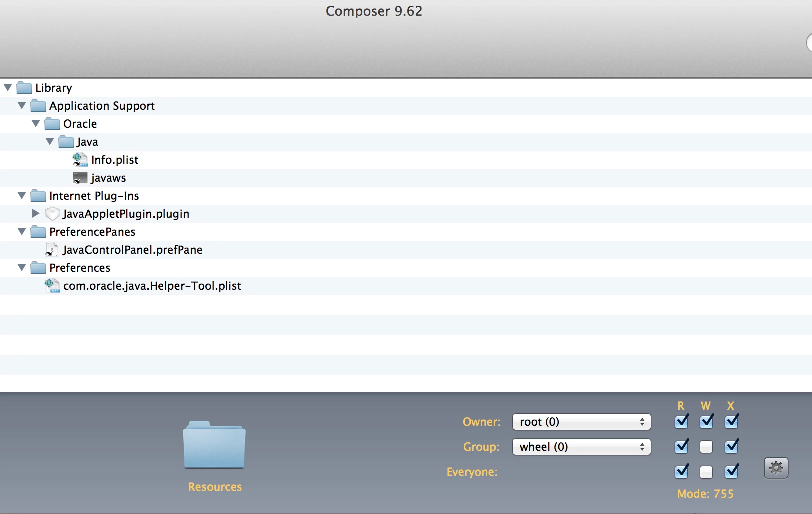Toggle Group read permission checkbox
Viewport: 812px width, 514px height.
[681, 447]
